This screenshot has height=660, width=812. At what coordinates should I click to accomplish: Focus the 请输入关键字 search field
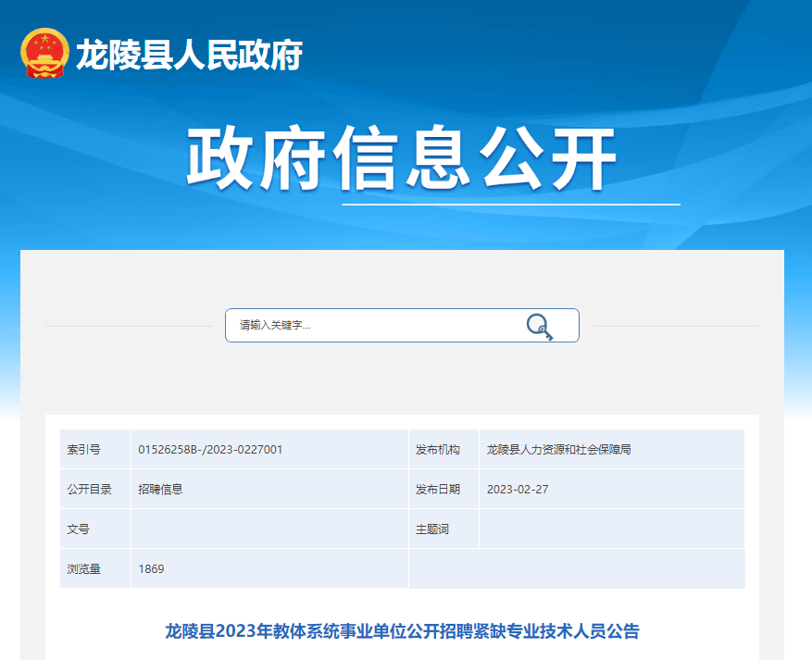(370, 326)
